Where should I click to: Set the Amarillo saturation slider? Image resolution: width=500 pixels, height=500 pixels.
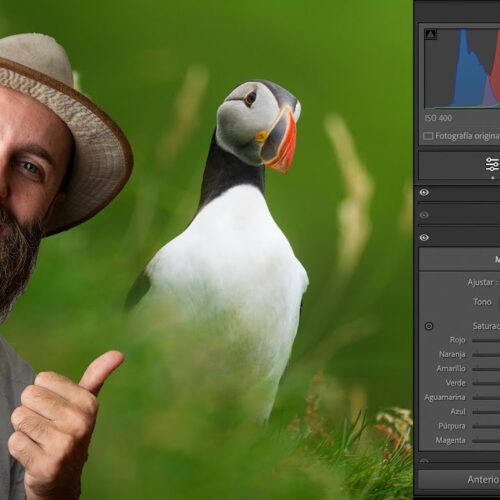tap(486, 369)
